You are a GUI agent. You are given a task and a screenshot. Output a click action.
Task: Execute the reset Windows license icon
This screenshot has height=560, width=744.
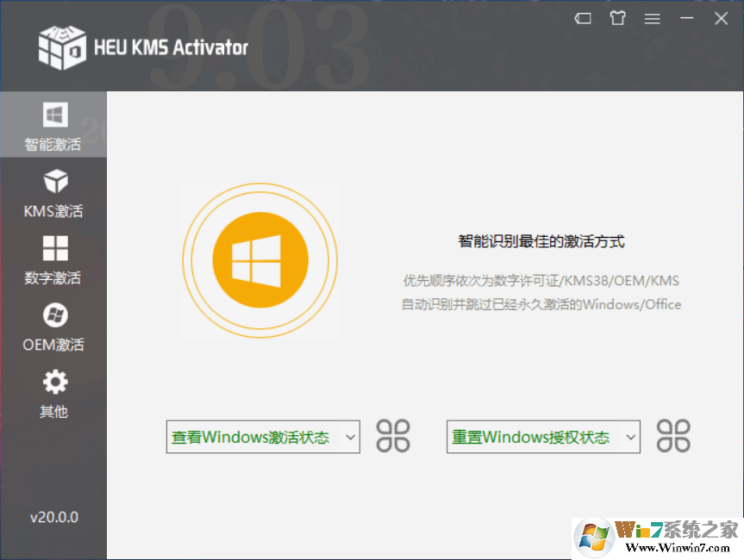click(x=673, y=437)
